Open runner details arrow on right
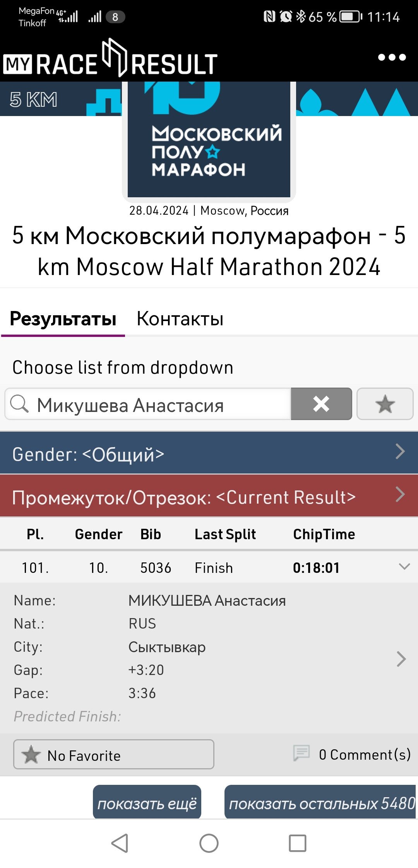The height and width of the screenshot is (868, 418). (x=401, y=659)
